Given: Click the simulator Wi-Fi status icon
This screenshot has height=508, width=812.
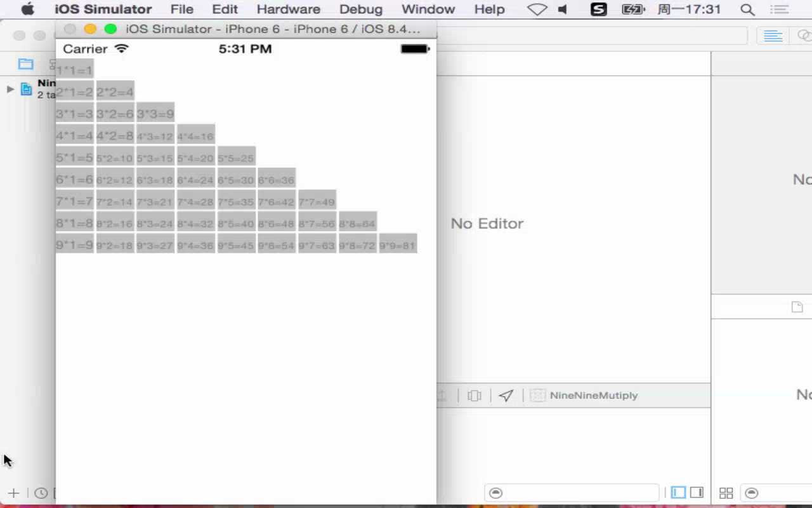Looking at the screenshot, I should pos(122,49).
